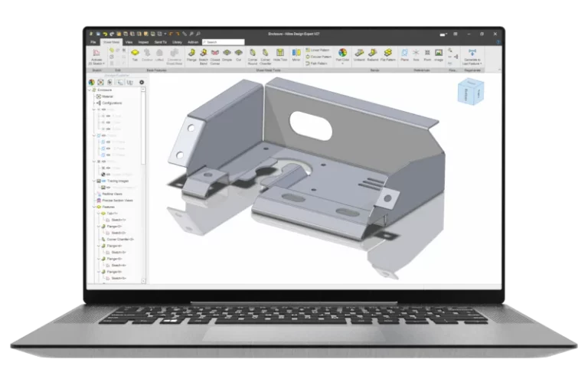Click the Circular Pattern button
The height and width of the screenshot is (392, 588).
[x=318, y=57]
